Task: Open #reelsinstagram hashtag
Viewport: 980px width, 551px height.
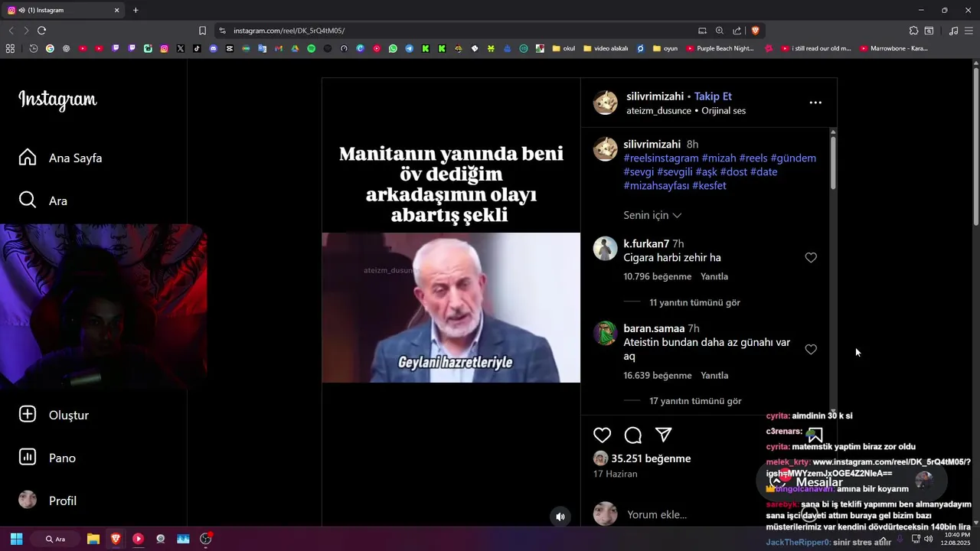Action: click(661, 158)
